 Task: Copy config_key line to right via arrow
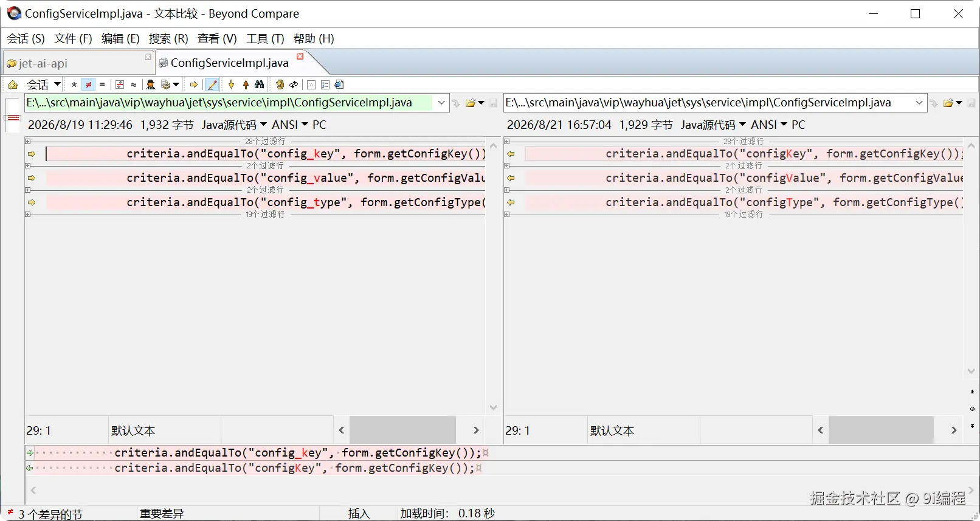pyautogui.click(x=32, y=154)
